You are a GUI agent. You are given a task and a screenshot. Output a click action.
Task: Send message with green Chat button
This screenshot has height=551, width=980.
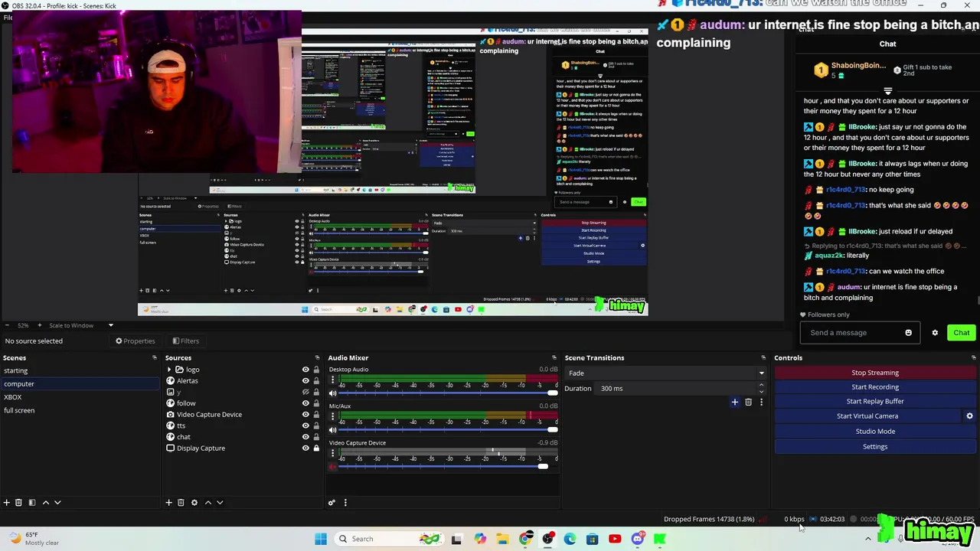tap(961, 333)
